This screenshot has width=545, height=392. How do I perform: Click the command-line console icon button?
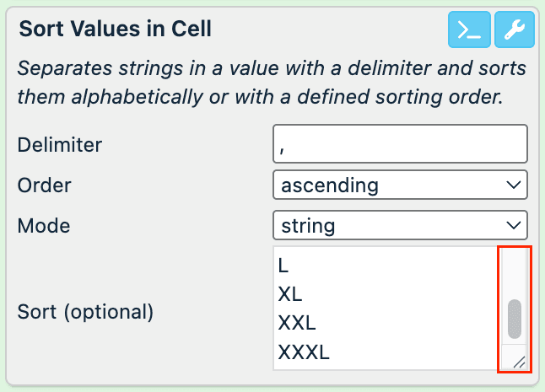click(x=468, y=30)
